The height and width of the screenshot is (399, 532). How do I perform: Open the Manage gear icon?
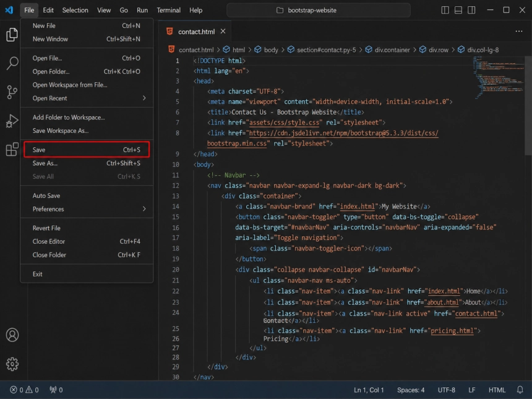coord(12,364)
